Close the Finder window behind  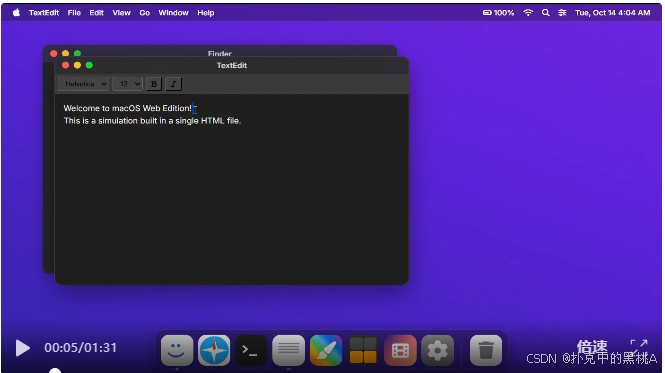(53, 53)
